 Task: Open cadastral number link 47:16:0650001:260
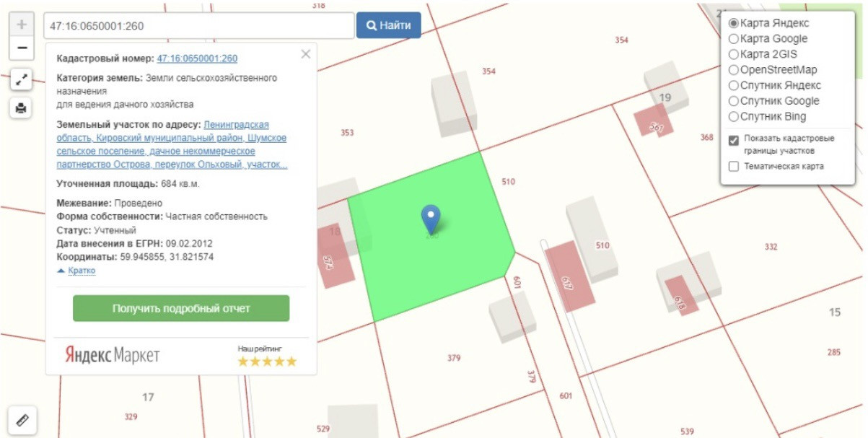coord(197,58)
